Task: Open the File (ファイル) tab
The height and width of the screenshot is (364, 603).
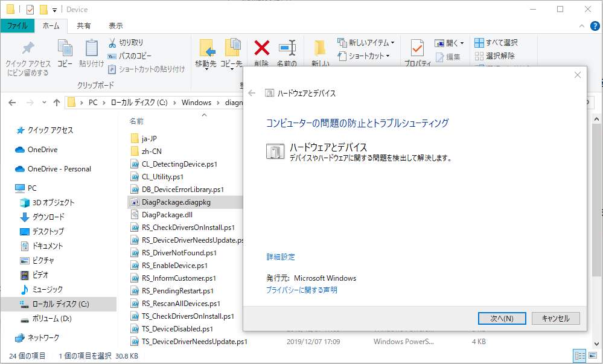Action: 18,26
